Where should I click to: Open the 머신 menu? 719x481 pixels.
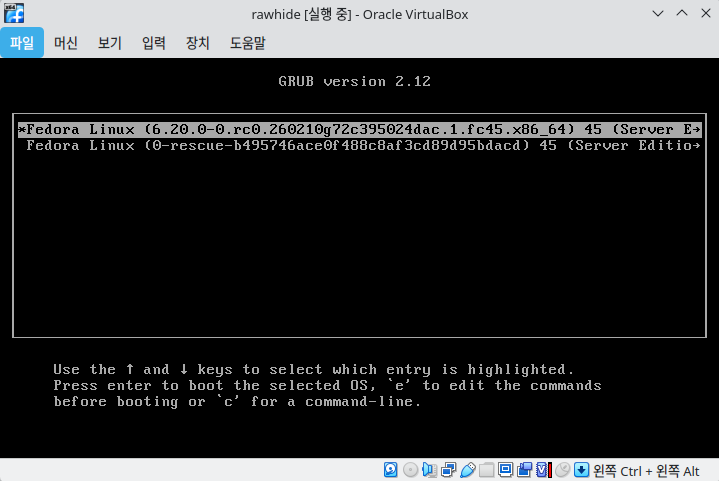66,43
